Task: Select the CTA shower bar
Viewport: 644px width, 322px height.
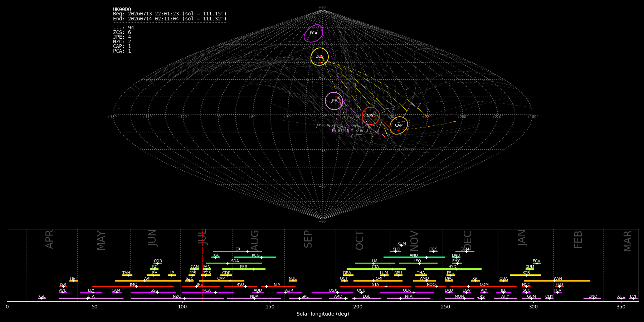Action: click(x=376, y=269)
